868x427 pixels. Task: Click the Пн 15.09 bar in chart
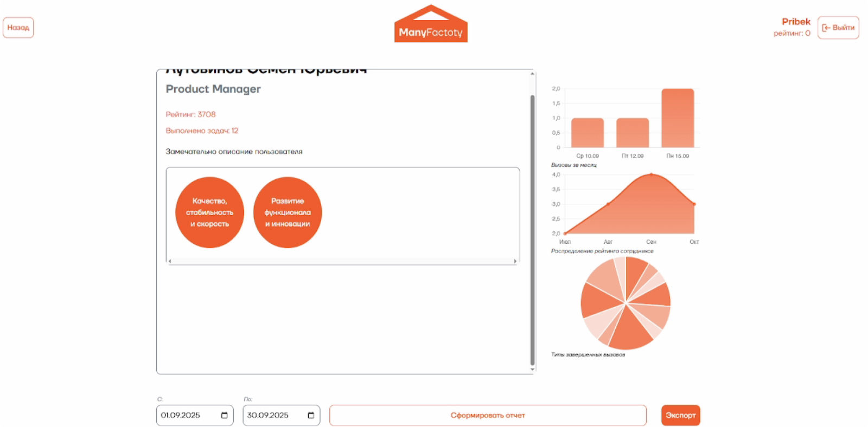[x=678, y=118]
